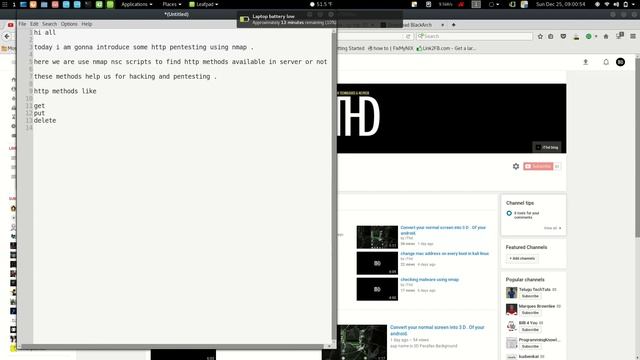Screen dimensions: 640x360
Task: Open the terminal launcher icon in top panel
Action: pyautogui.click(x=88, y=4)
